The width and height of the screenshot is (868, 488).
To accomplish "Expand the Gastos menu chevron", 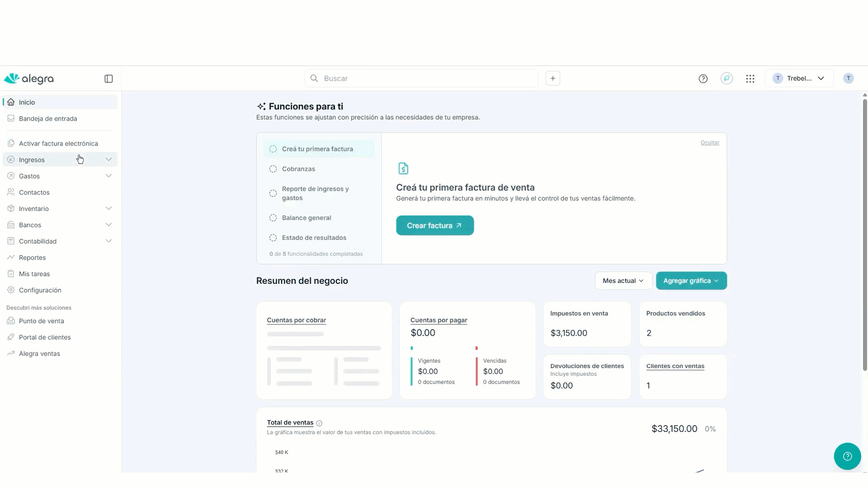I will pyautogui.click(x=108, y=176).
